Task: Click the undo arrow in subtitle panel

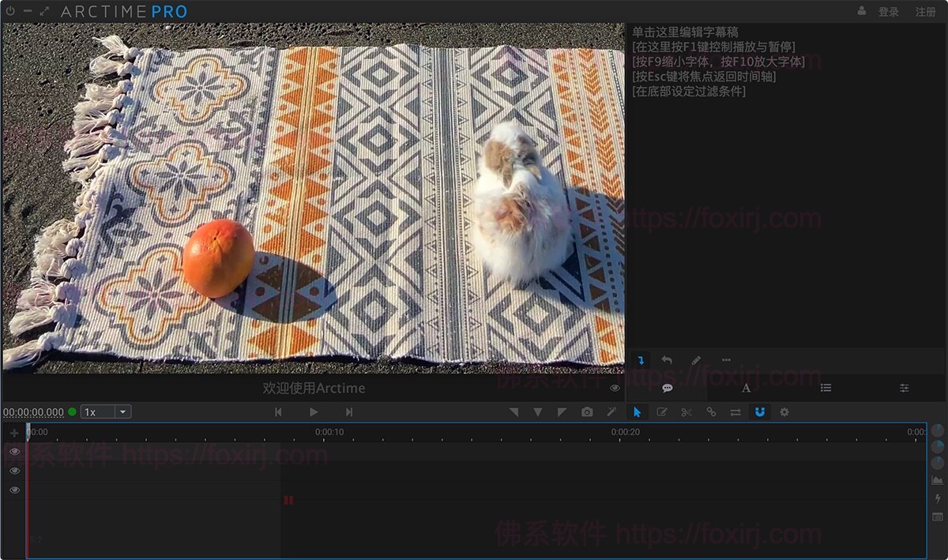Action: click(x=666, y=359)
